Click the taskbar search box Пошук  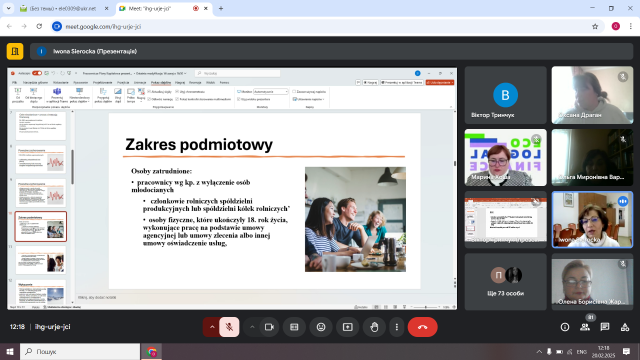tap(80, 351)
